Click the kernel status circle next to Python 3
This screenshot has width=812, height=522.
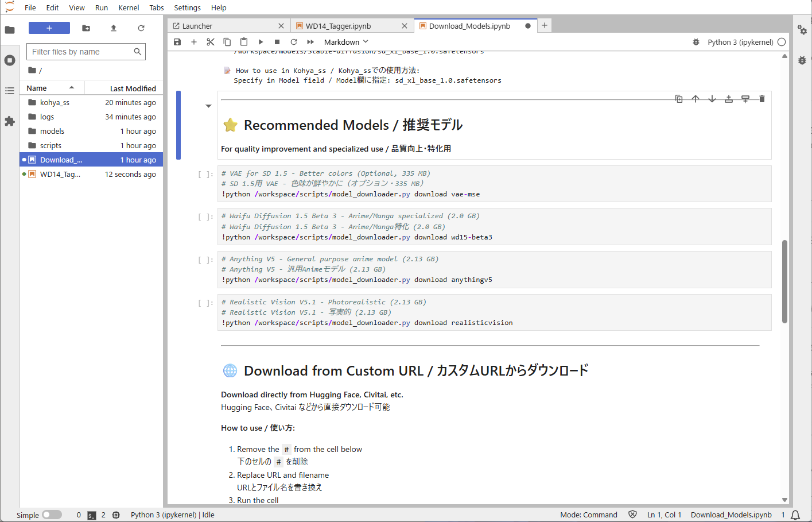pyautogui.click(x=781, y=41)
